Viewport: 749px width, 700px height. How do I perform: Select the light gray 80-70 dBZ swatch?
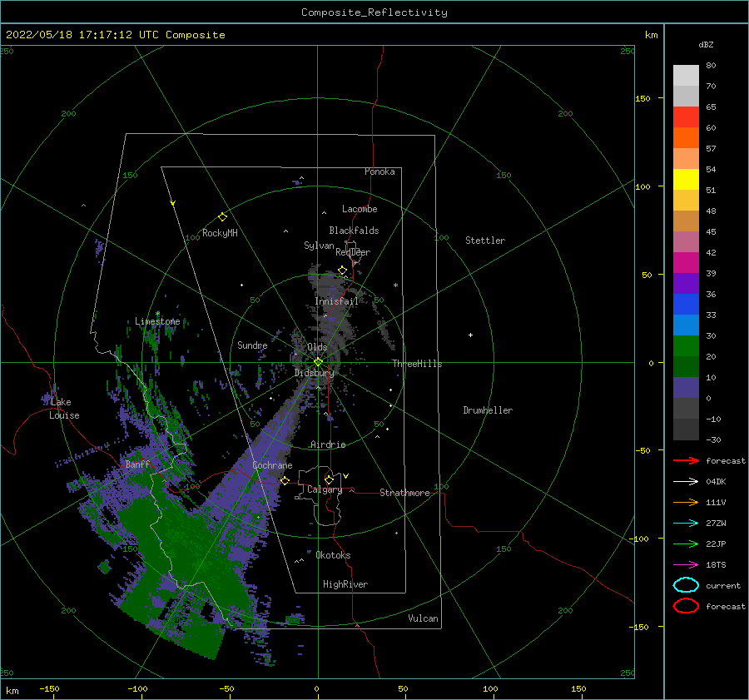click(x=686, y=76)
